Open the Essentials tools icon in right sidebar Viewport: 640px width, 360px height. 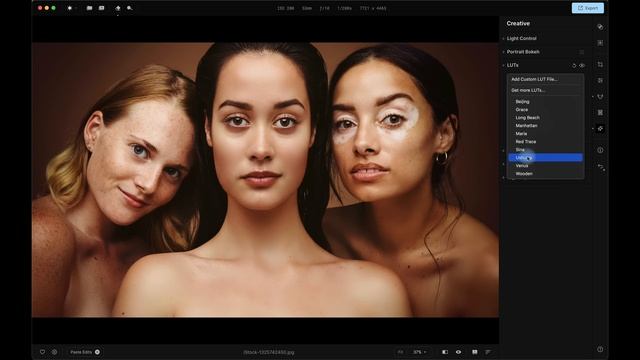600,80
